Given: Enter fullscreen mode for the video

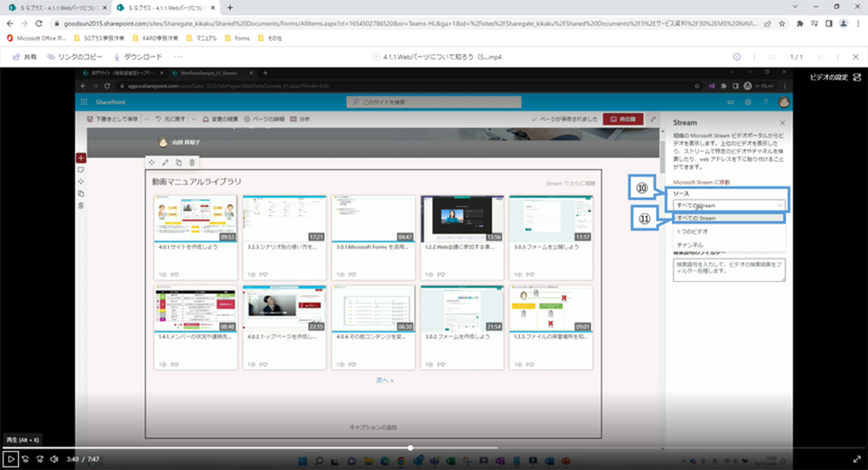Looking at the screenshot, I should pyautogui.click(x=857, y=459).
